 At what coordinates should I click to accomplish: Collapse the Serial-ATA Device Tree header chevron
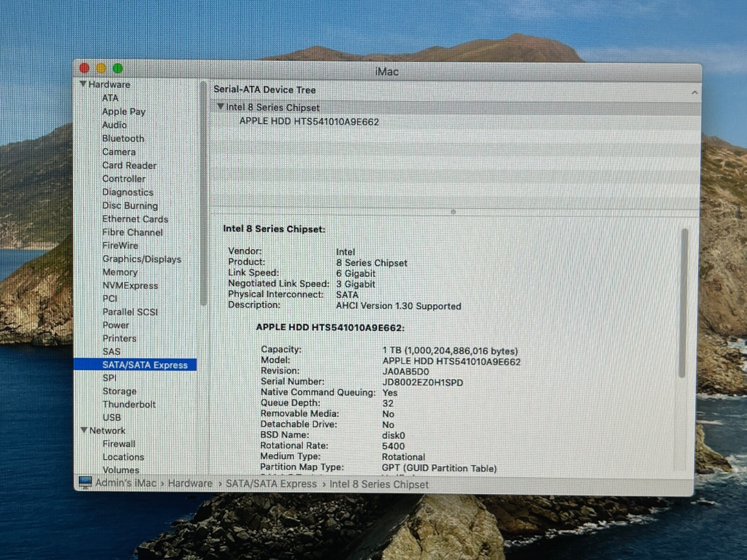point(694,93)
